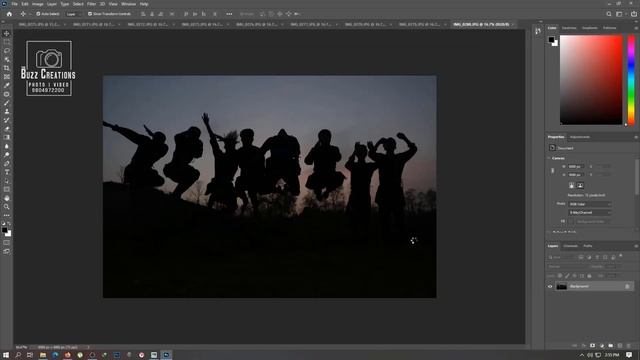Collapse the Canvas section in Properties
Screen dimensions: 640x360
click(x=549, y=158)
